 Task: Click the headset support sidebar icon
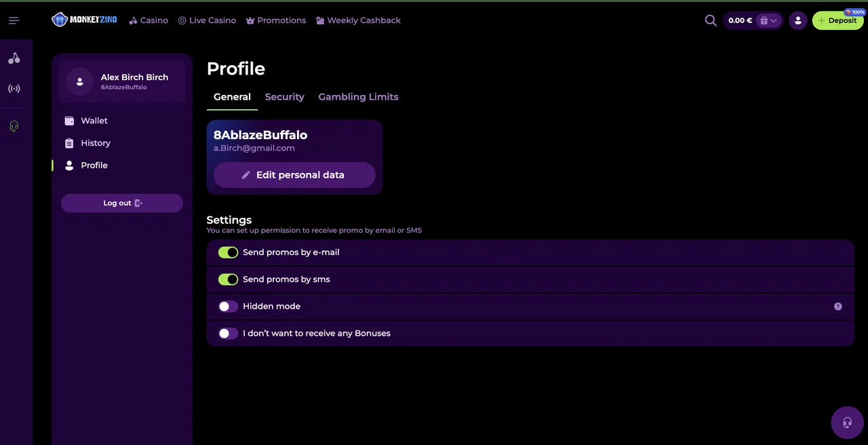coord(14,126)
